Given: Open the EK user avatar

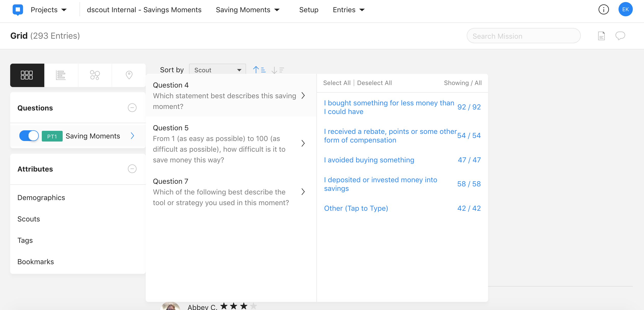Looking at the screenshot, I should pyautogui.click(x=625, y=9).
